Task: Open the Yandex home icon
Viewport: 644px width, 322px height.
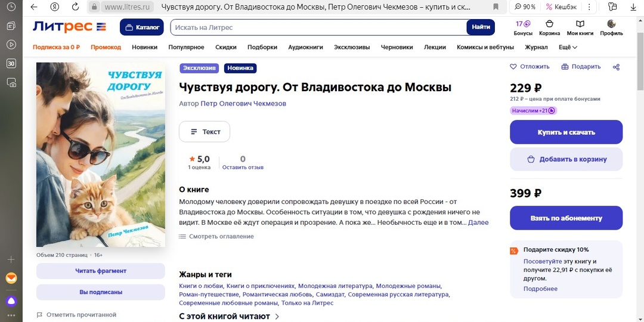Action: click(55, 7)
